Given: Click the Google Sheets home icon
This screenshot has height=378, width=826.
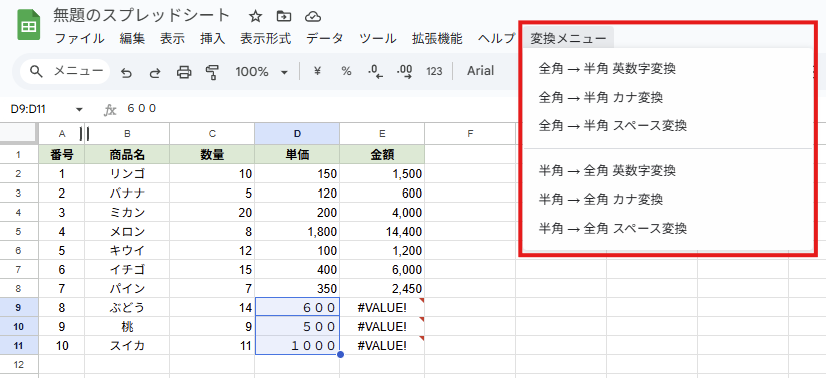Looking at the screenshot, I should tap(28, 25).
